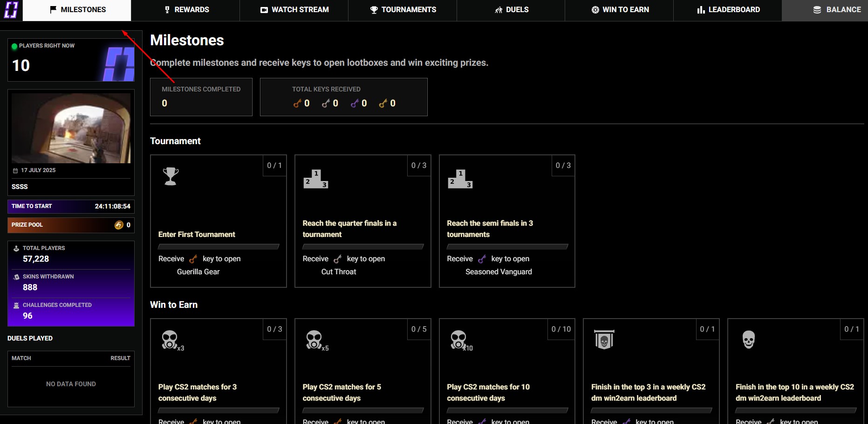
Task: Click the gas mask x10 icon
Action: pos(459,340)
